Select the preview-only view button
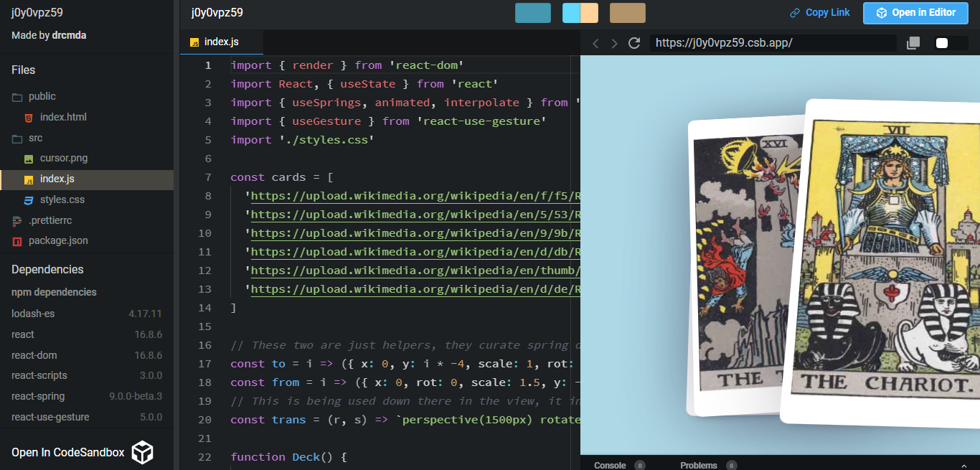 (x=628, y=13)
